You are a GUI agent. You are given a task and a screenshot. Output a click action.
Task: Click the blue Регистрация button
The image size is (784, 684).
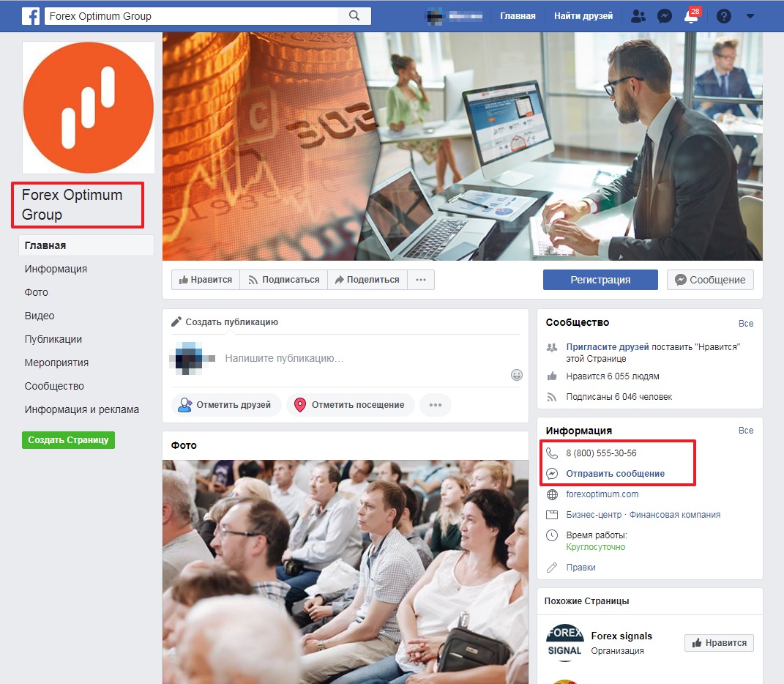point(600,280)
